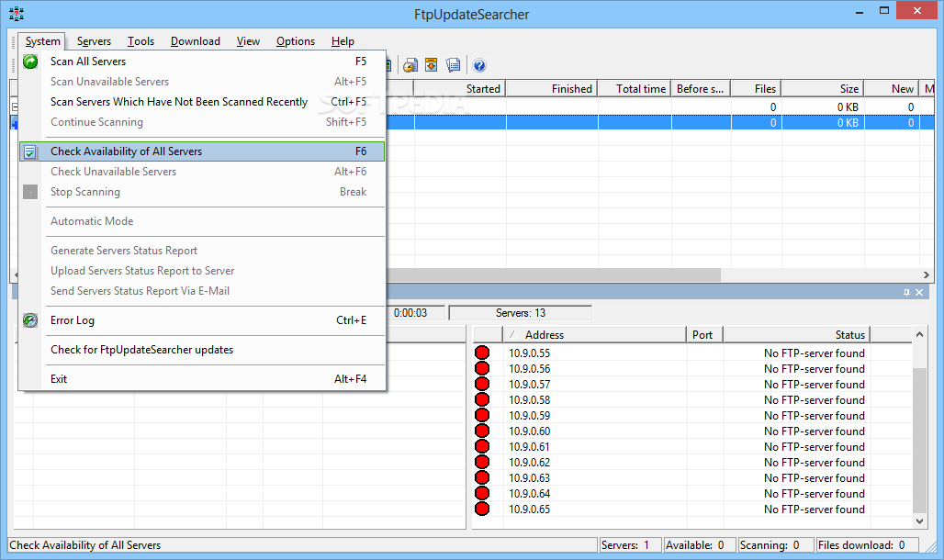This screenshot has width=944, height=560.
Task: Close the open System menu tab
Action: (42, 41)
